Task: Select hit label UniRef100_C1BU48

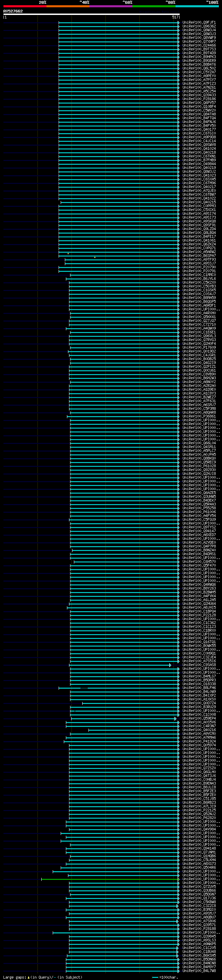Action: click(199, 951)
